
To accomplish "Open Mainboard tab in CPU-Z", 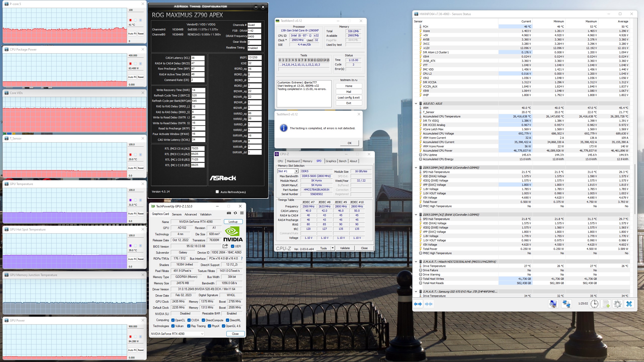I will tap(293, 161).
